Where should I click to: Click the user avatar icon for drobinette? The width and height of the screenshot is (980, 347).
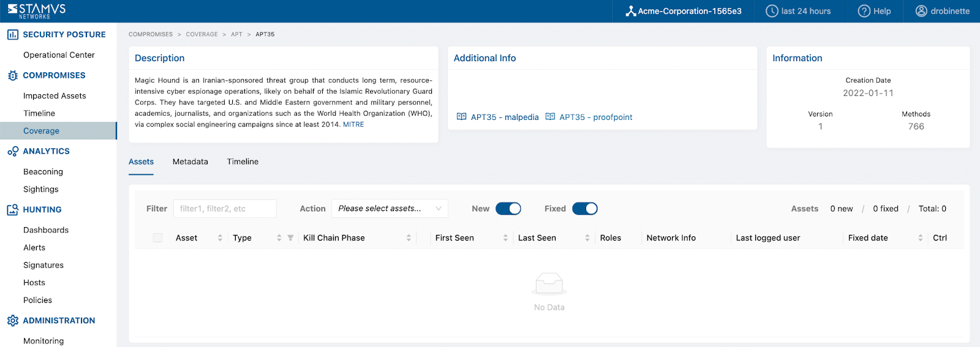pos(921,11)
